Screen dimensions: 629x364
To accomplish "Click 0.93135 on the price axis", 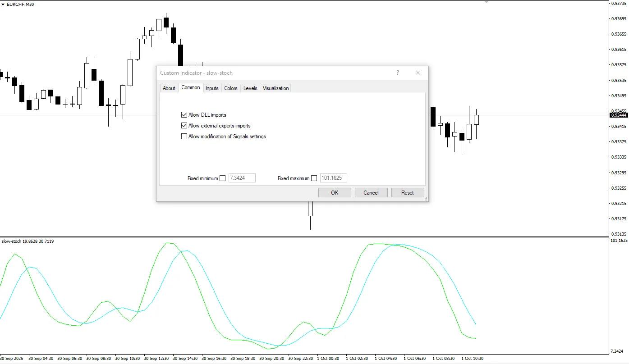I will point(619,234).
